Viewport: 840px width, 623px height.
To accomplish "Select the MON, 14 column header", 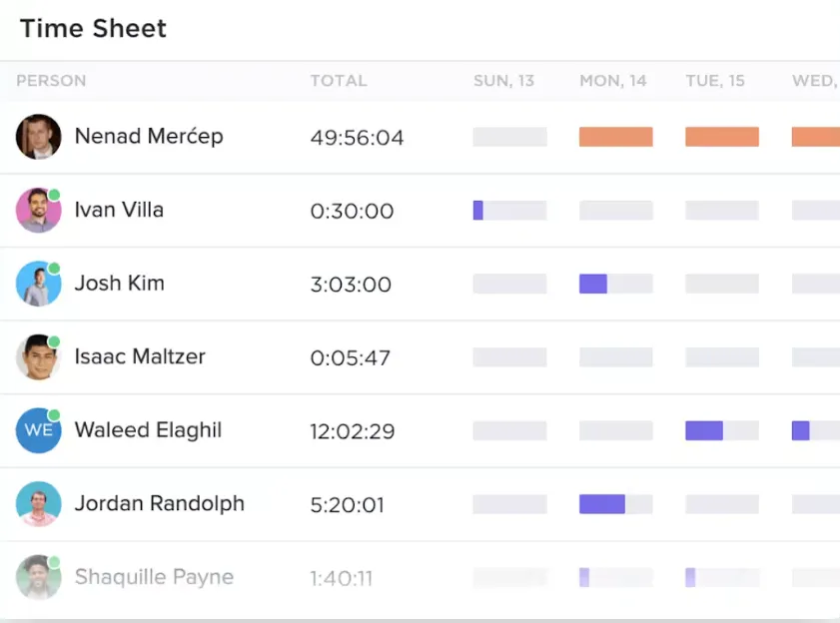I will tap(613, 80).
